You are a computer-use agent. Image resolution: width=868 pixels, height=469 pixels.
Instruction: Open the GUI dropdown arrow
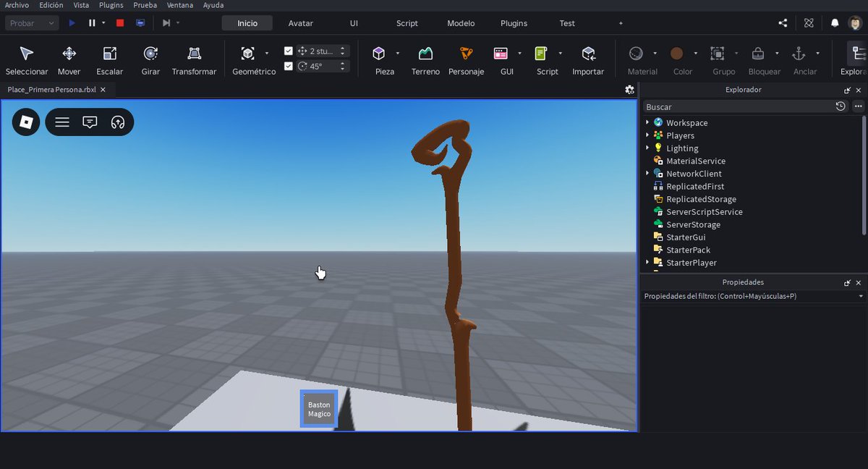tap(519, 54)
